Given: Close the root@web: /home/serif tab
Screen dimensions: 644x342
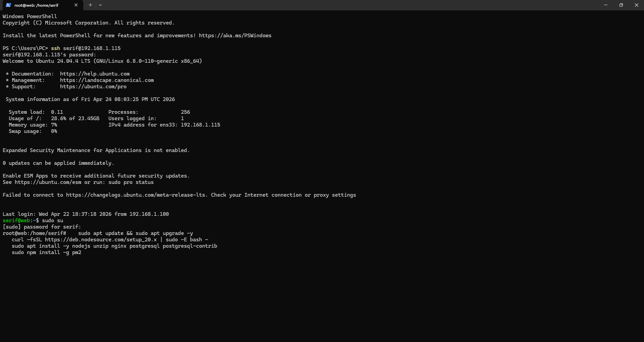Looking at the screenshot, I should (x=76, y=5).
